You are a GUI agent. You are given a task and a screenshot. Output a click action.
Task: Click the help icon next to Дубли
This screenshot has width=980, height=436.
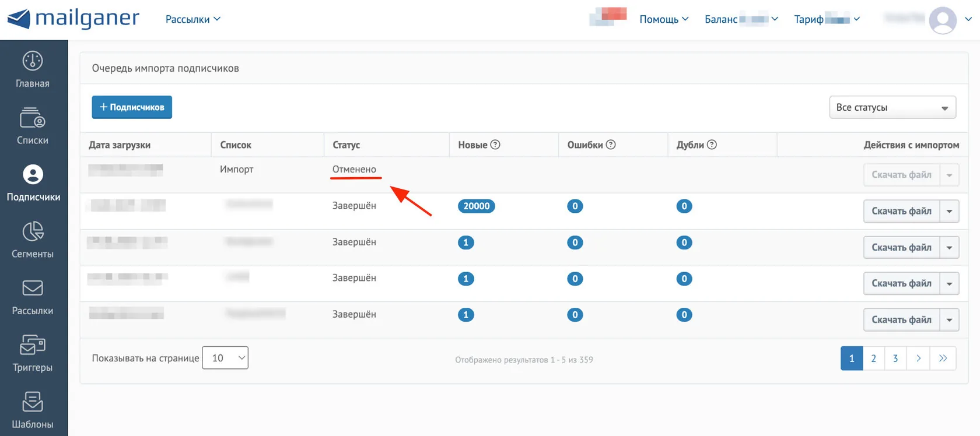[712, 145]
